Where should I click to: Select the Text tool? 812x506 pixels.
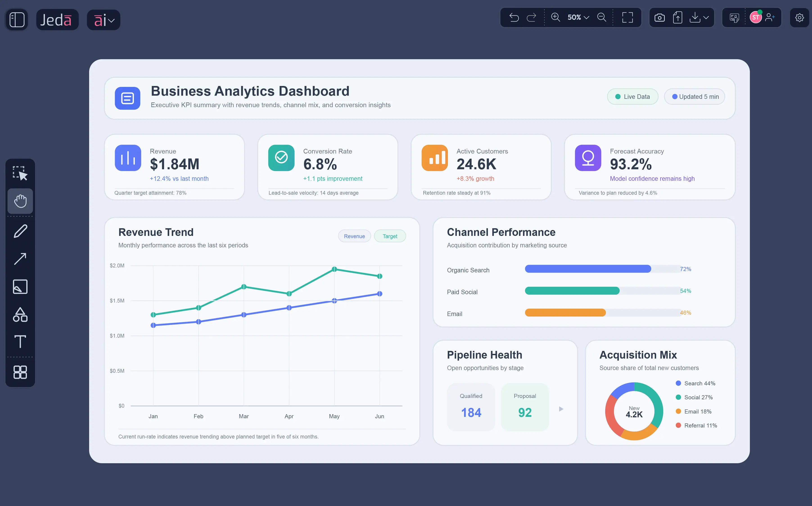20,342
